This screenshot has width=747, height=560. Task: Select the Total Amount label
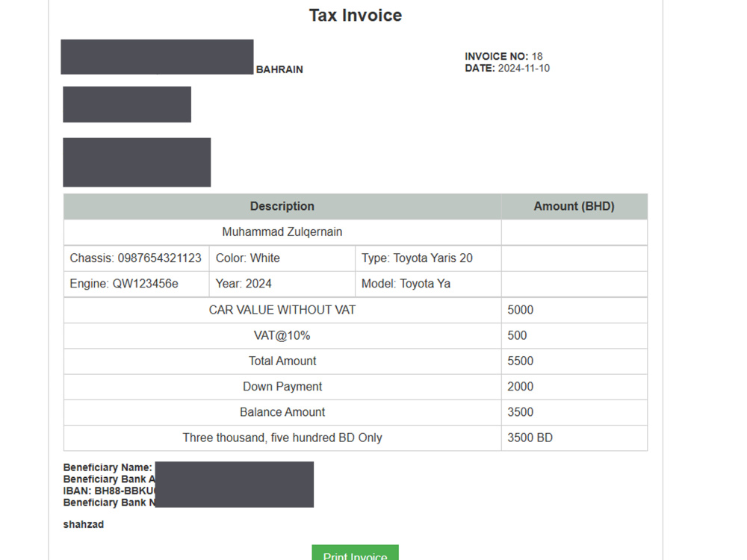282,361
